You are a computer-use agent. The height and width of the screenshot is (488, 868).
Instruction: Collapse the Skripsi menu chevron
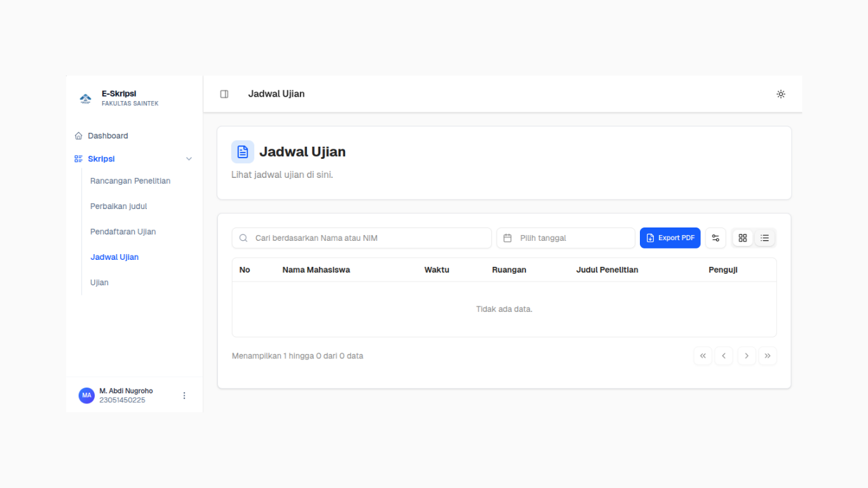[189, 159]
